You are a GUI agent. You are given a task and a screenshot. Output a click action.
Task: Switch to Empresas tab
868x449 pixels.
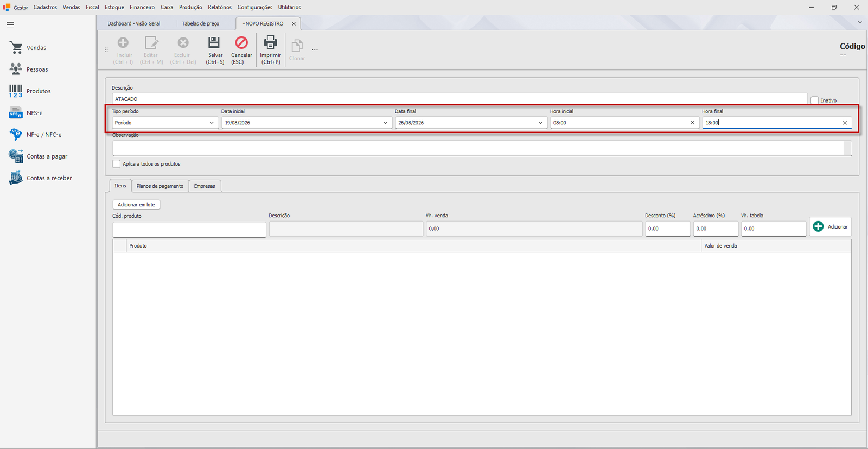pyautogui.click(x=205, y=186)
